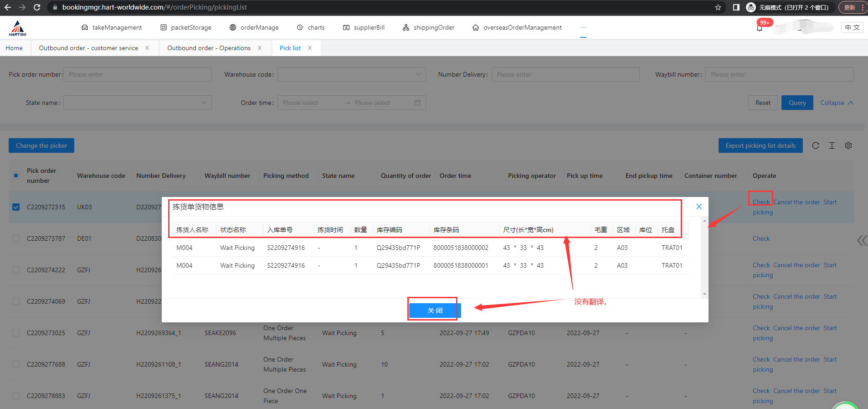Image resolution: width=868 pixels, height=409 pixels.
Task: Toggle the select-all header checkbox
Action: click(x=16, y=176)
